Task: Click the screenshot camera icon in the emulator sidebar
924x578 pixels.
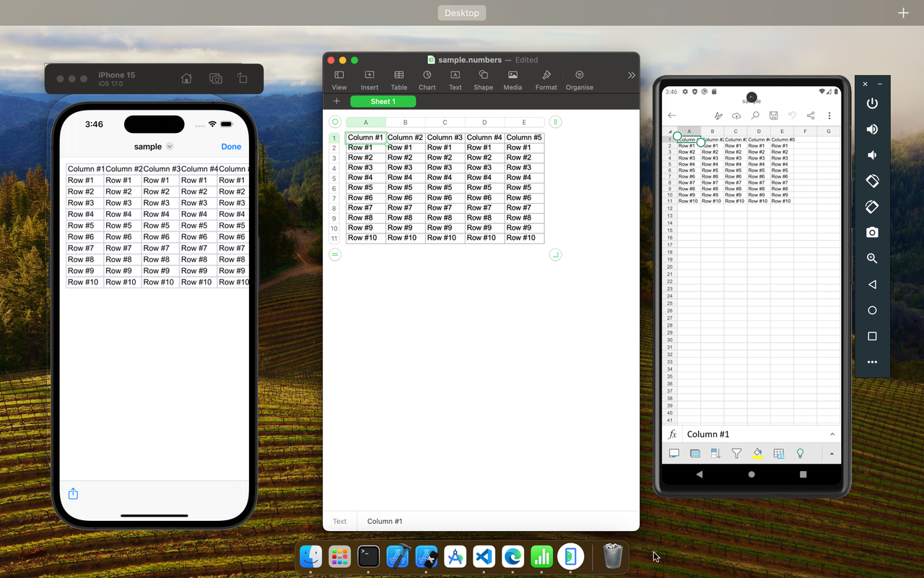Action: pyautogui.click(x=871, y=232)
